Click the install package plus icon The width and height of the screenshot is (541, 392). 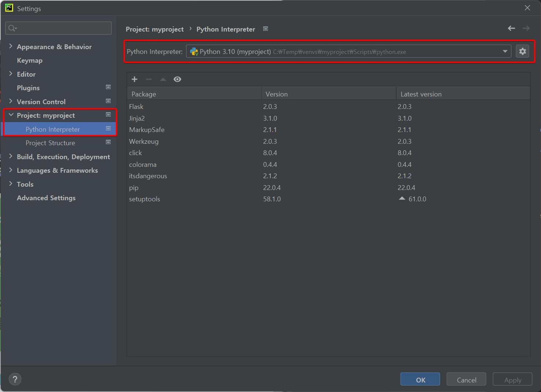pos(135,79)
